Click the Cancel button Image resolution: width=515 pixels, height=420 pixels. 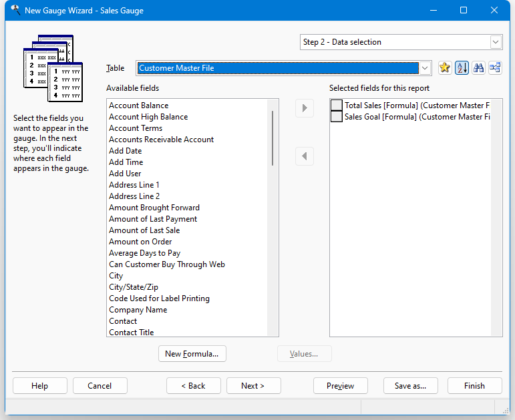pyautogui.click(x=100, y=385)
